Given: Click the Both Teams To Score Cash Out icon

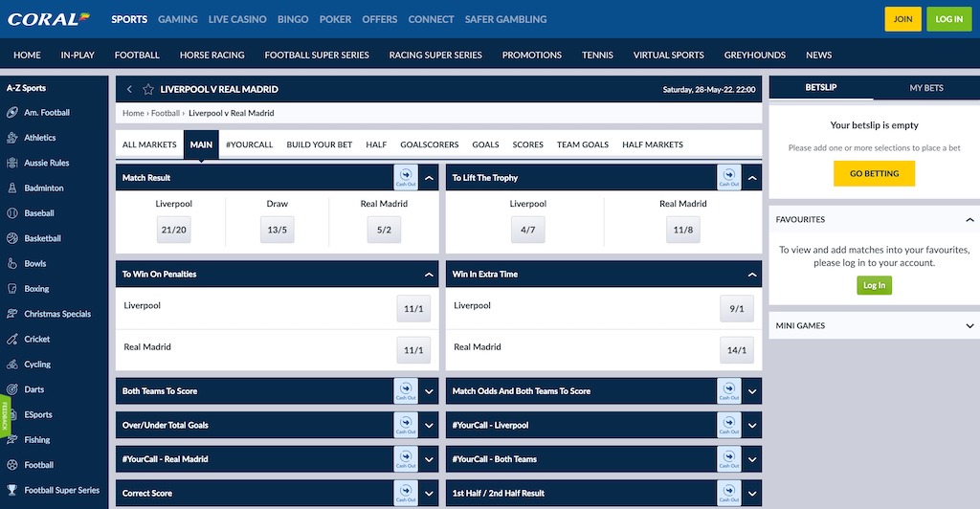Looking at the screenshot, I should (406, 391).
